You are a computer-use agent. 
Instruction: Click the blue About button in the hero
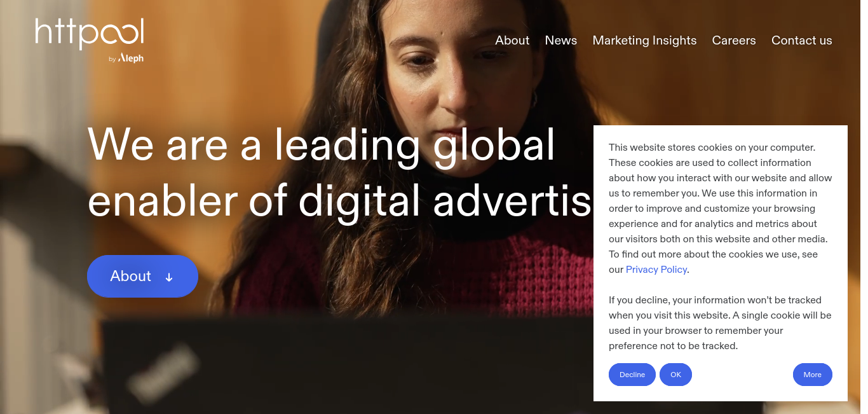click(x=142, y=276)
